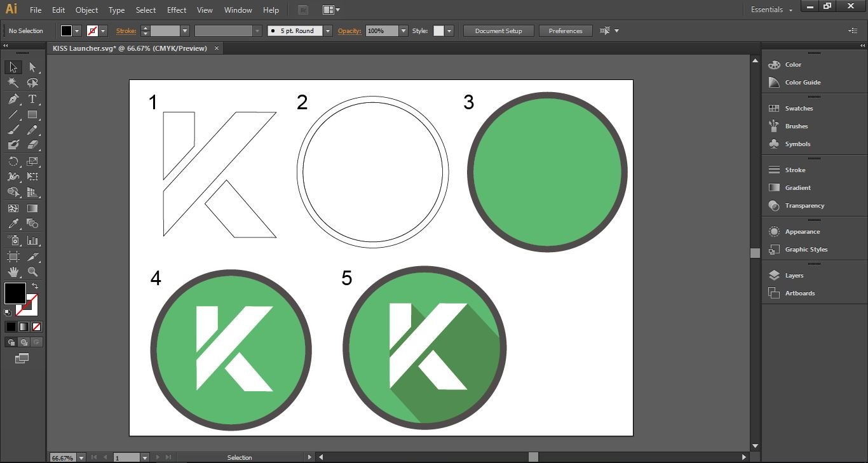
Task: Set paint mode to Color
Action: pos(11,326)
